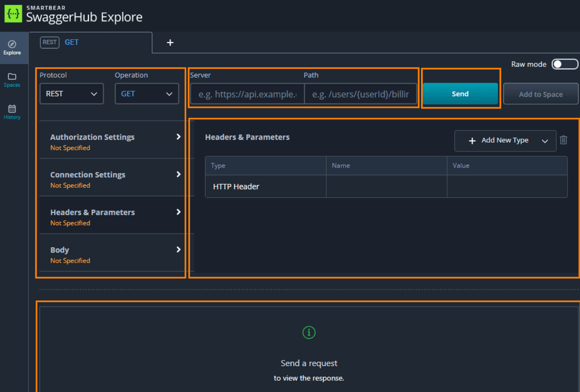Image resolution: width=580 pixels, height=392 pixels.
Task: Open the Add New Type dropdown
Action: click(x=505, y=140)
